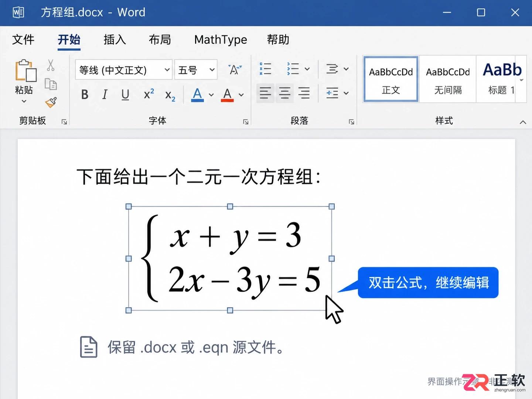Viewport: 532px width, 399px height.
Task: Click the Copy icon
Action: tap(51, 84)
